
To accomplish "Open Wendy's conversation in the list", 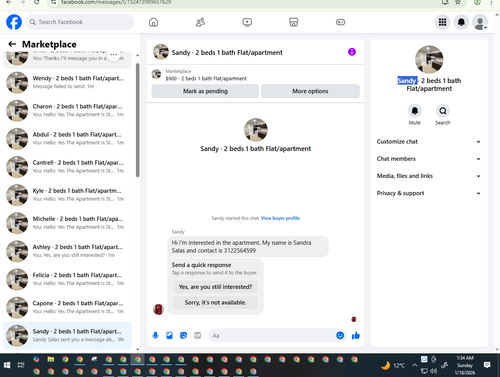I will click(x=67, y=82).
